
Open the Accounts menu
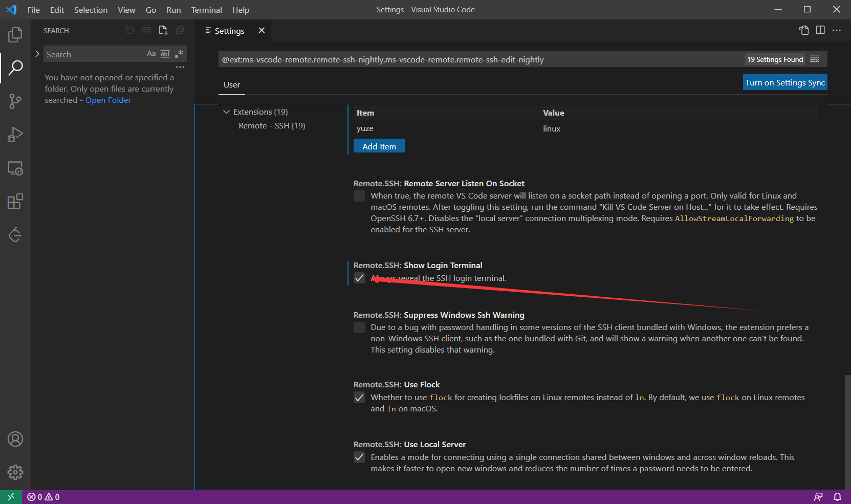15,439
